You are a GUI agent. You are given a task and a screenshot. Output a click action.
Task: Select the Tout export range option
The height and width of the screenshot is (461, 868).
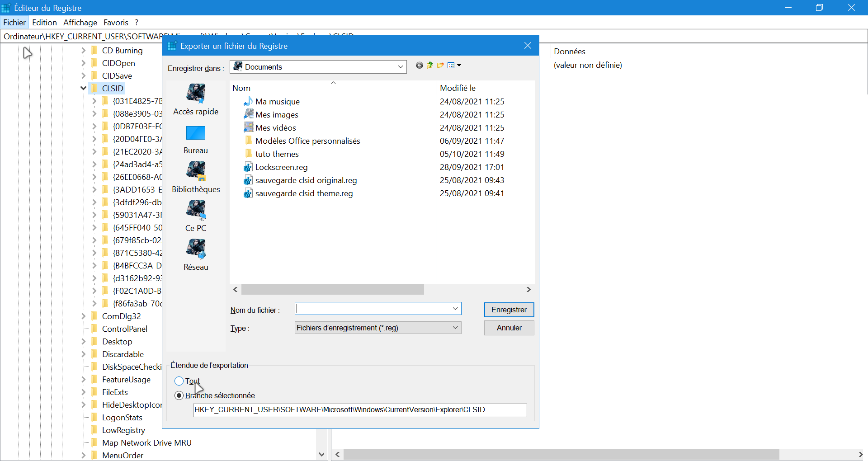click(x=179, y=381)
